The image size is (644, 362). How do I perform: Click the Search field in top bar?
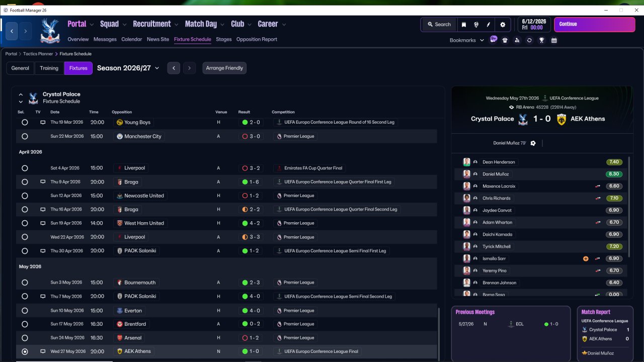tap(439, 24)
